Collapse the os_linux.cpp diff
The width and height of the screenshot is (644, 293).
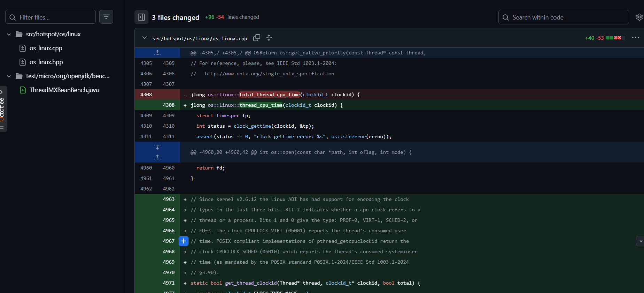[x=144, y=38]
